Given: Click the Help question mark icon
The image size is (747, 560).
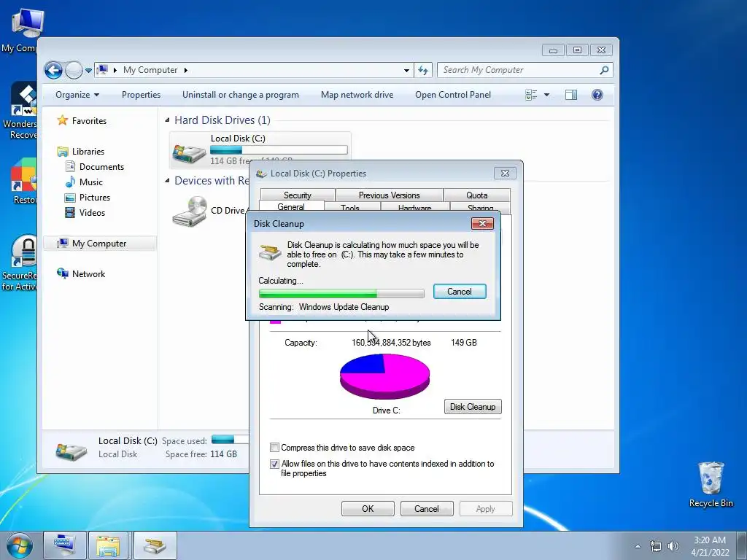Looking at the screenshot, I should click(x=597, y=95).
